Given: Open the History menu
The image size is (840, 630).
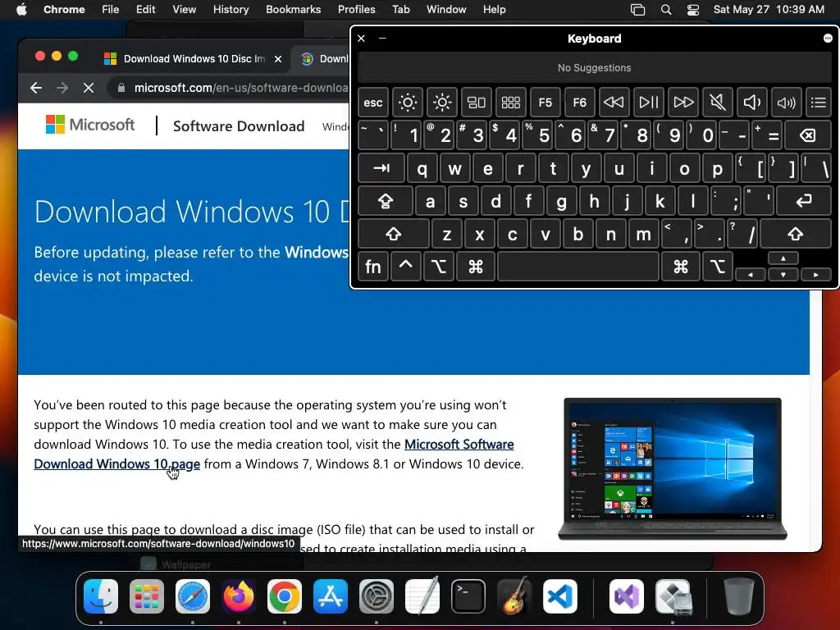Looking at the screenshot, I should click(x=231, y=9).
